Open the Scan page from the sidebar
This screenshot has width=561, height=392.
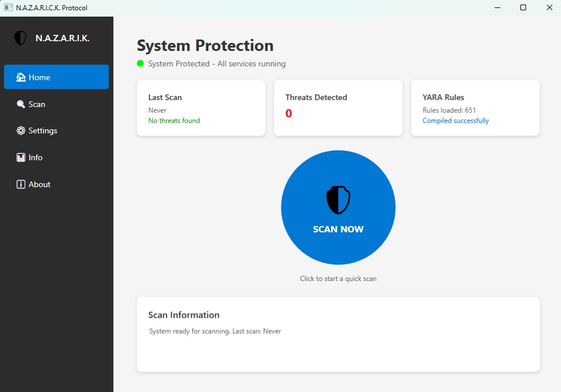click(37, 104)
